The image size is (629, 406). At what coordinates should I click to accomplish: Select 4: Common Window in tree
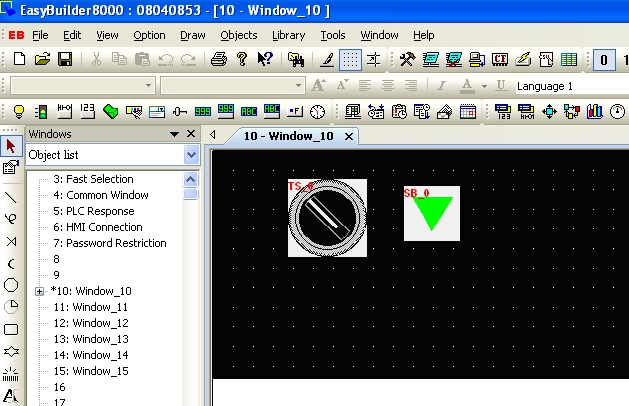101,195
